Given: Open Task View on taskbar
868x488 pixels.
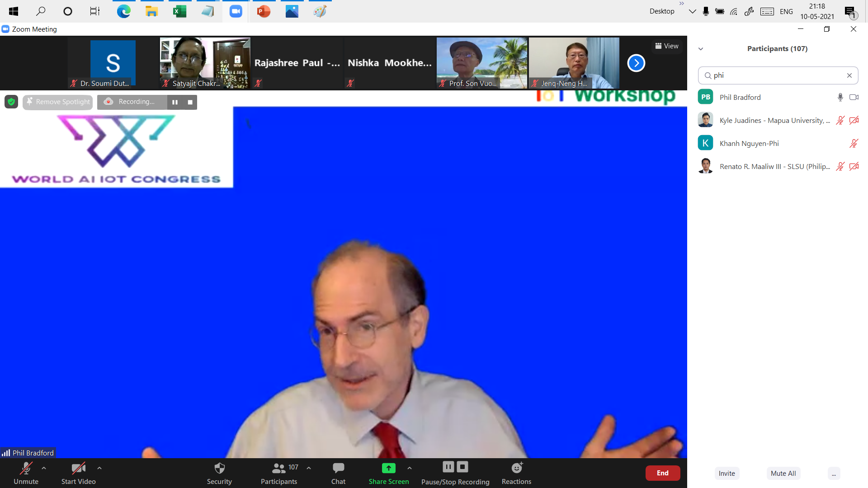Looking at the screenshot, I should (x=95, y=11).
